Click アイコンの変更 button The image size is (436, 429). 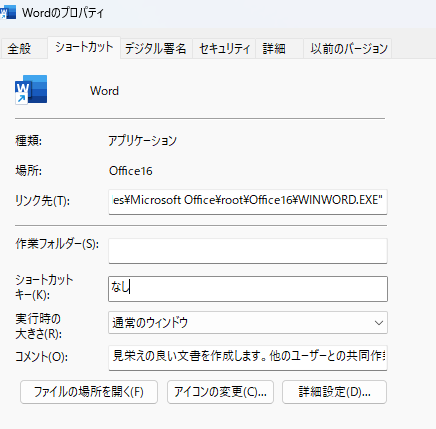pyautogui.click(x=220, y=392)
